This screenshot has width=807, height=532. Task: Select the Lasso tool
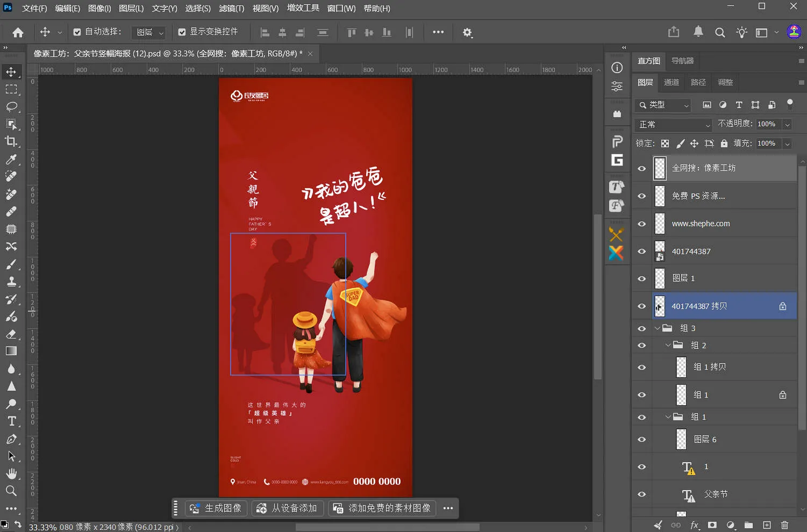tap(11, 106)
